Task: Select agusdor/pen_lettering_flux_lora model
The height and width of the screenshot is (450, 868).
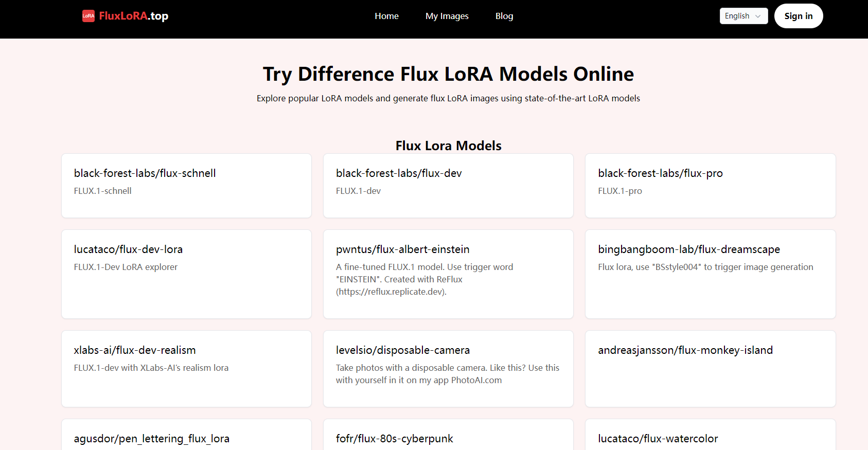Action: [x=186, y=435]
